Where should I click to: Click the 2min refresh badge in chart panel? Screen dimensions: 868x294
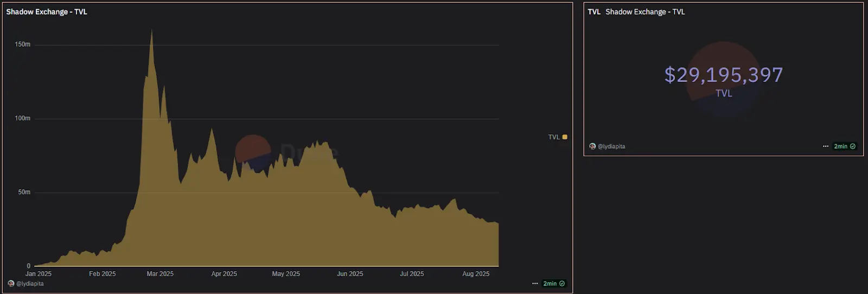pyautogui.click(x=554, y=284)
